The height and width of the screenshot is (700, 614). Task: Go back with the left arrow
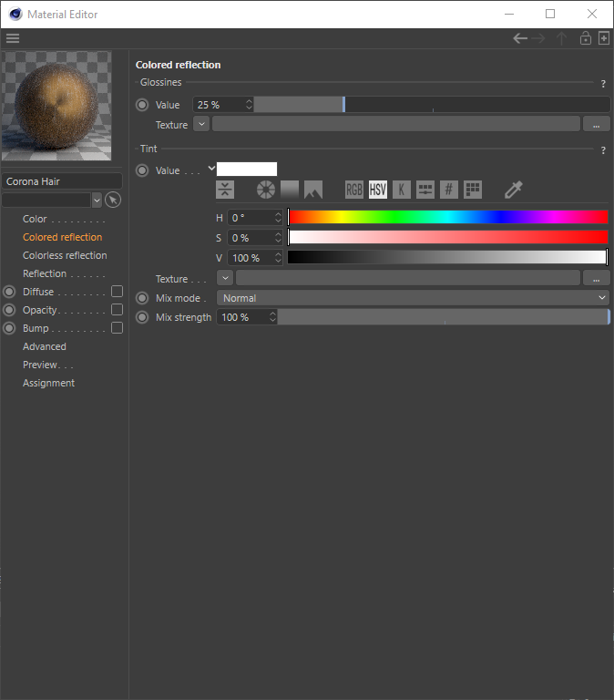pos(520,38)
